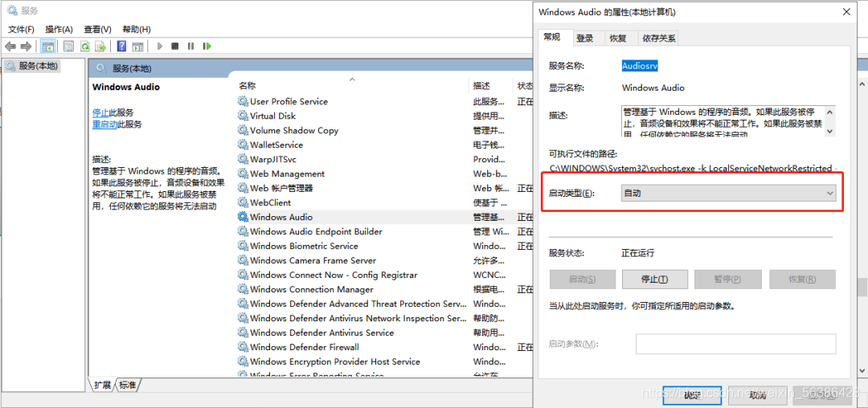Viewport: 868px width, 408px height.
Task: Click the gear icon beside Windows Defender Firewall
Action: click(243, 347)
